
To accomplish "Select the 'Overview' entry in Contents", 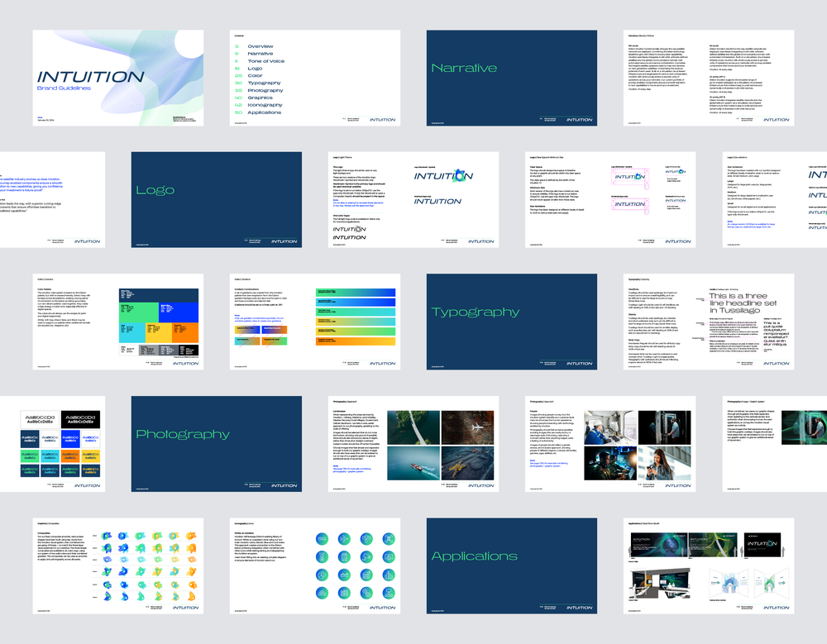I will coord(261,46).
